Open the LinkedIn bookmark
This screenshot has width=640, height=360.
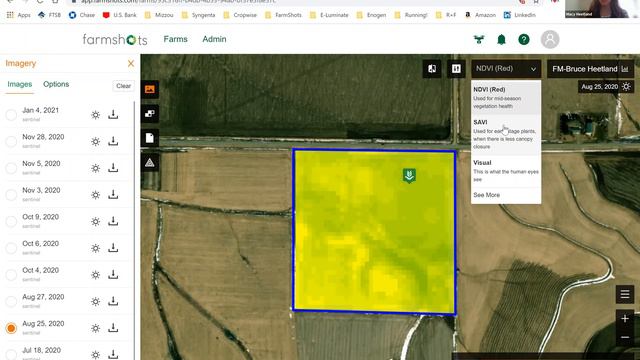click(x=520, y=15)
